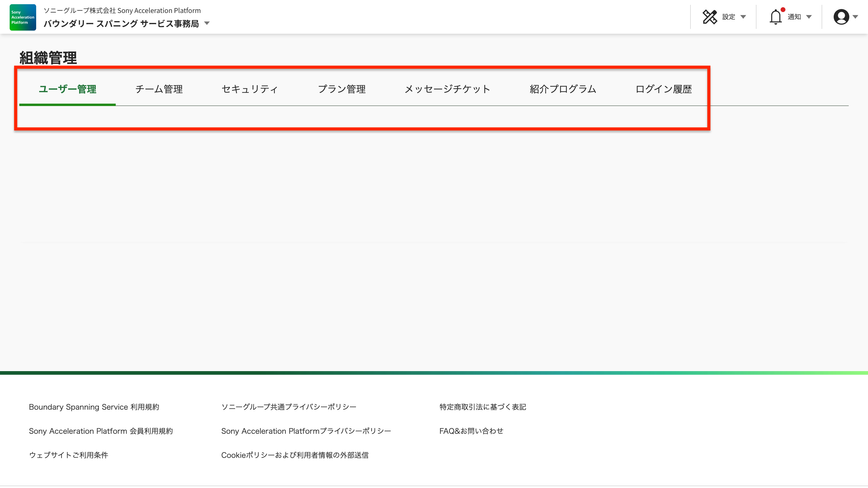
Task: Open the 設定 (settings) tools icon
Action: coord(710,17)
